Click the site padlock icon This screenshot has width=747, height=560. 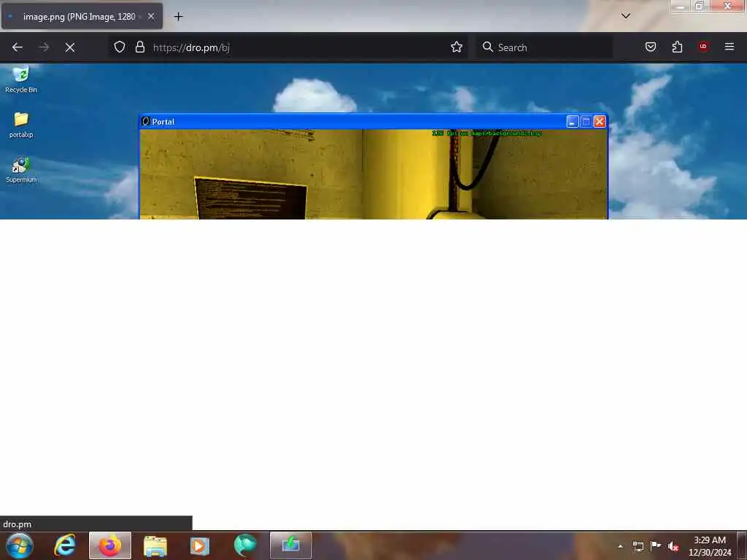click(x=139, y=47)
